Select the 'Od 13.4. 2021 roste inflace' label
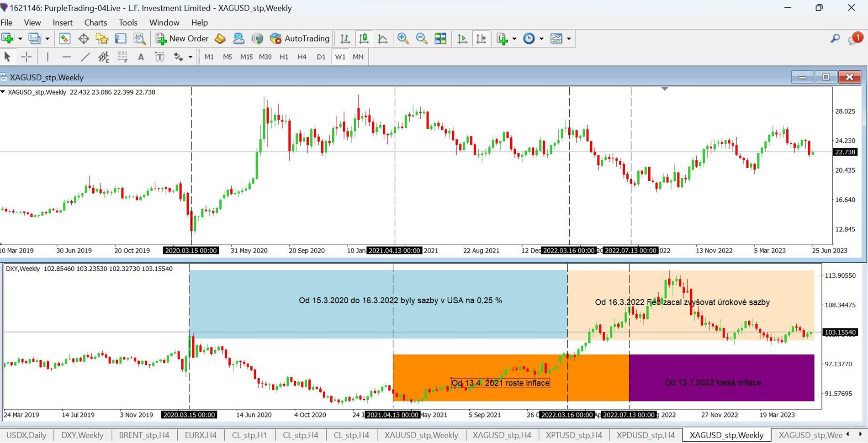The width and height of the screenshot is (868, 443). point(500,383)
